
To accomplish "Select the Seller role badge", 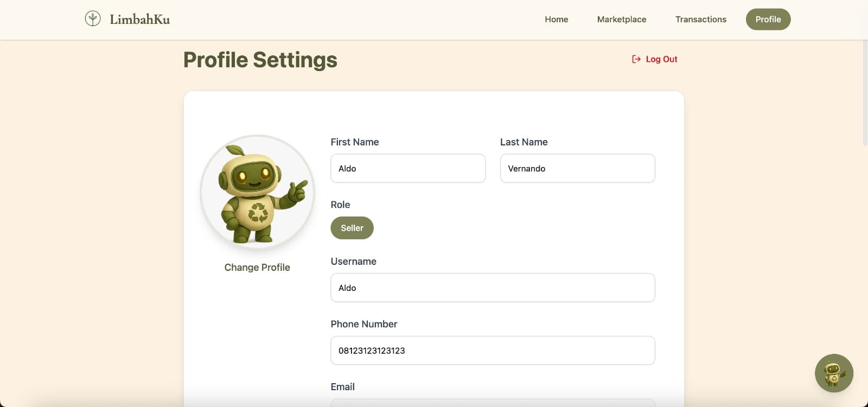I will [352, 228].
